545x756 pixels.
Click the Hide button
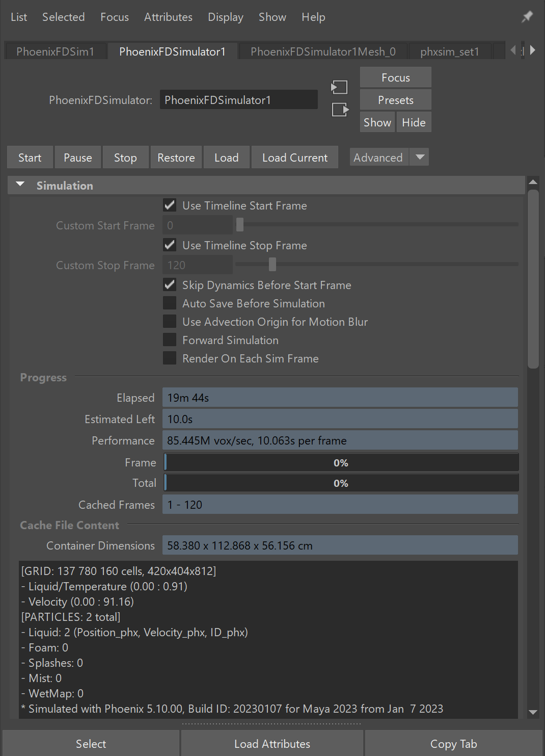tap(414, 122)
